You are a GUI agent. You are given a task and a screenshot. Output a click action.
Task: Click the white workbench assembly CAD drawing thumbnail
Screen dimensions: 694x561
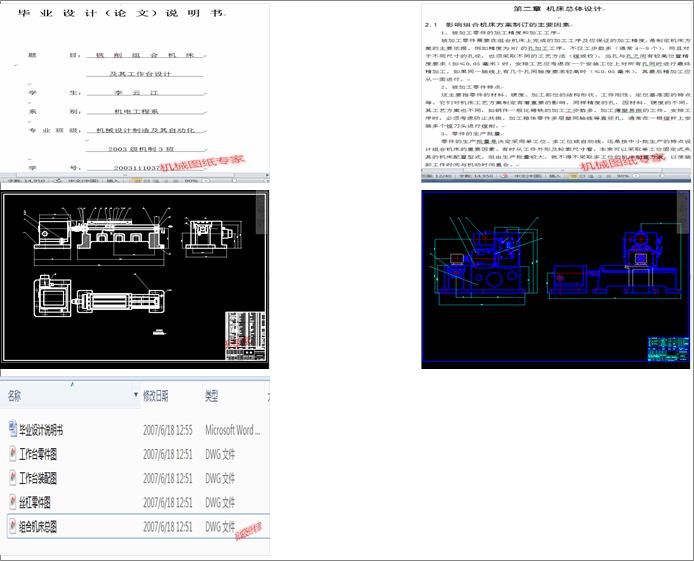(x=135, y=279)
